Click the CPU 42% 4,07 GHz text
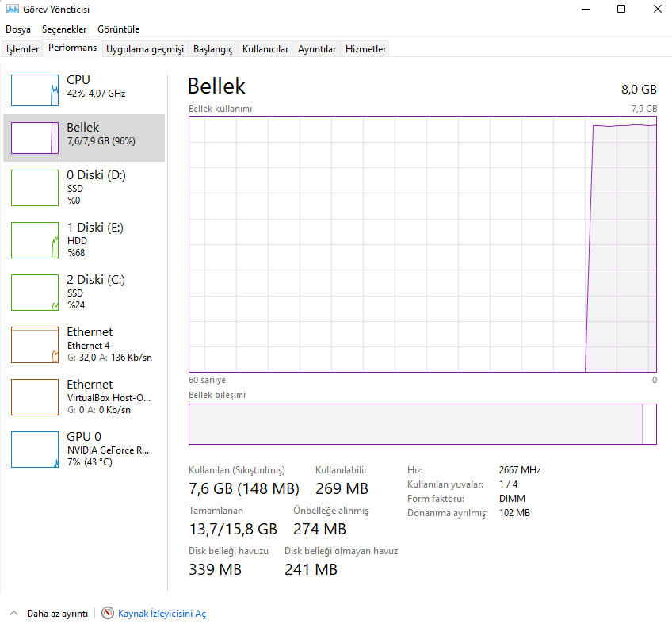The image size is (672, 624). (96, 94)
